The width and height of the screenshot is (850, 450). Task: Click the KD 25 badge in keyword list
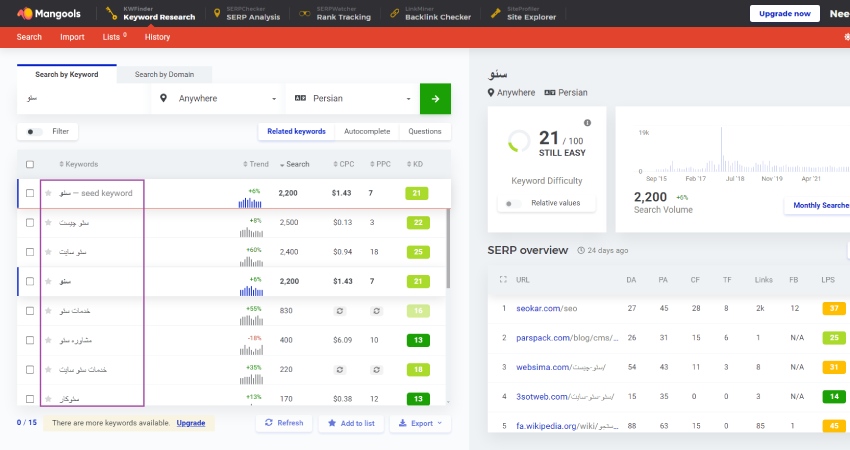418,252
